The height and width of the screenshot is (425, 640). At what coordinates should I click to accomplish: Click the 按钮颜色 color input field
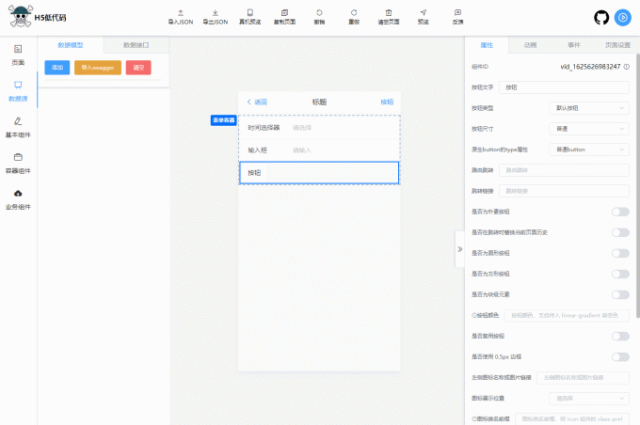567,315
